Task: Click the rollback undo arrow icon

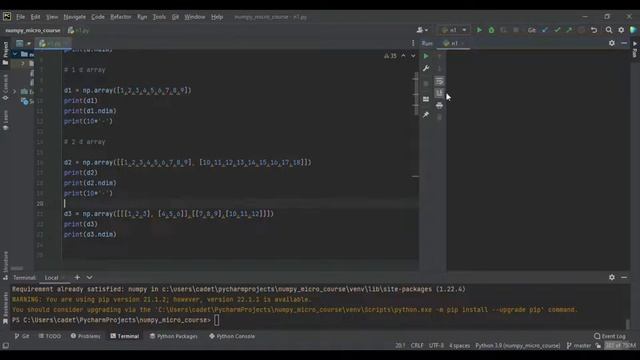Action: [x=594, y=30]
